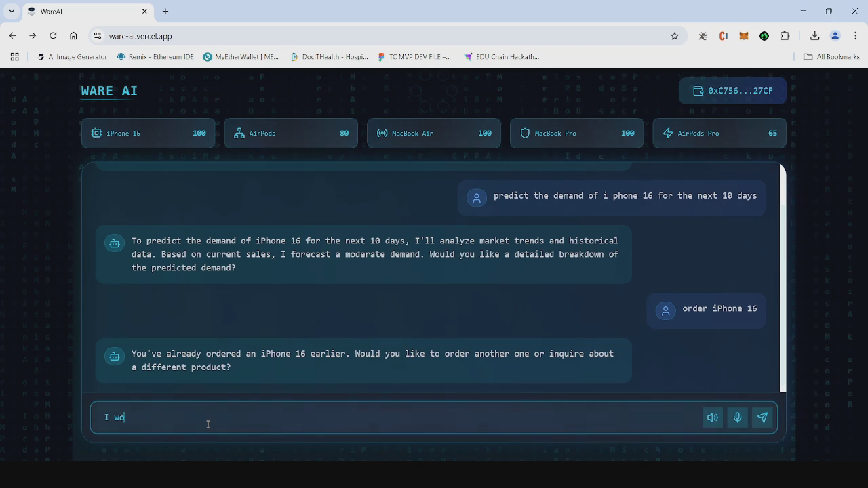Click the MacBook Pro shield icon
Image resolution: width=868 pixels, height=488 pixels.
(x=525, y=133)
